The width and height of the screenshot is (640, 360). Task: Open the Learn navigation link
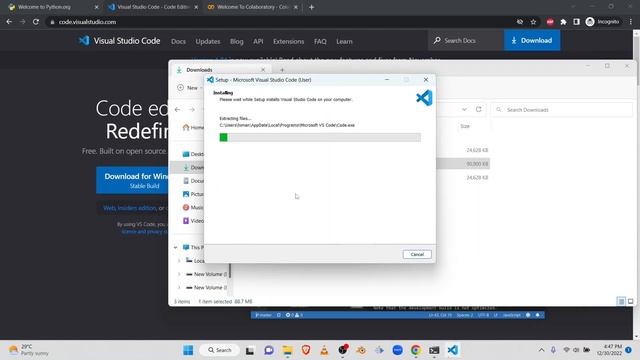coord(344,41)
